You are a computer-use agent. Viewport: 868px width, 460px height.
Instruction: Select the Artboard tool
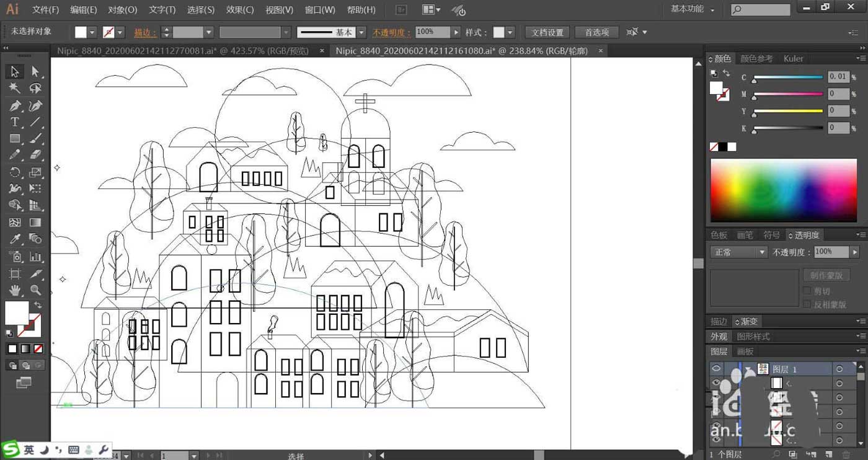tap(15, 273)
